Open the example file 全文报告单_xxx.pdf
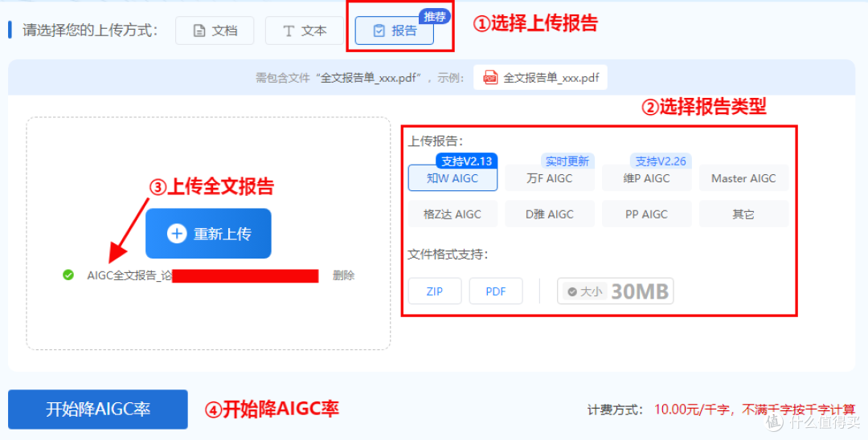868x440 pixels. (x=540, y=77)
